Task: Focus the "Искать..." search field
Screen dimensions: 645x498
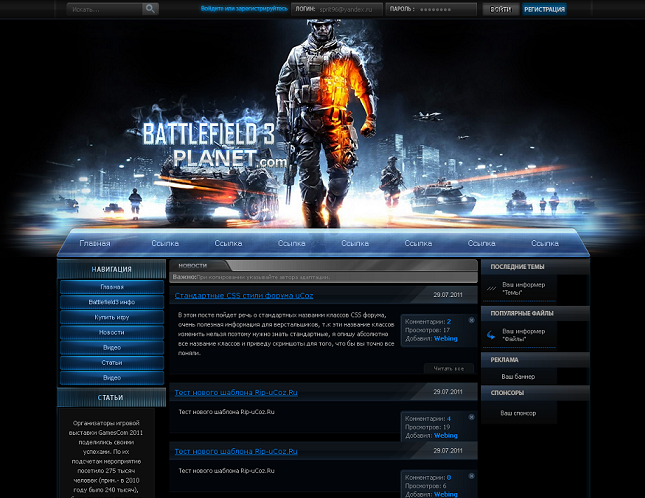Action: click(x=104, y=9)
